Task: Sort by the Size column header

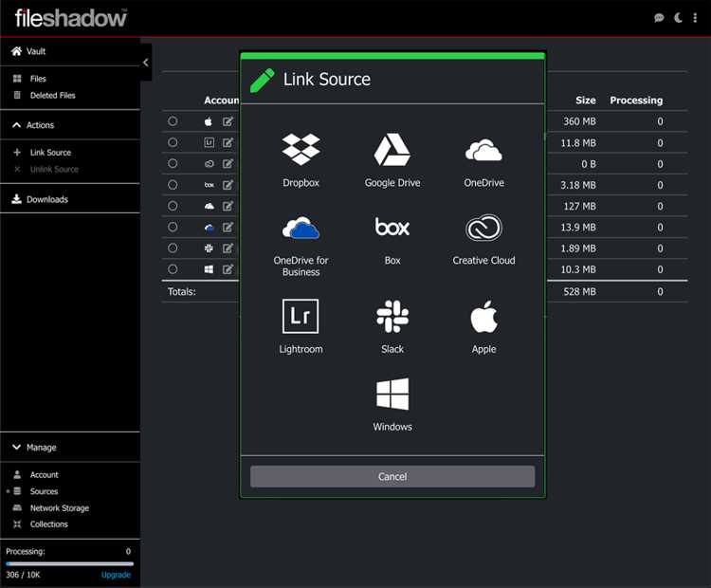Action: (x=586, y=101)
